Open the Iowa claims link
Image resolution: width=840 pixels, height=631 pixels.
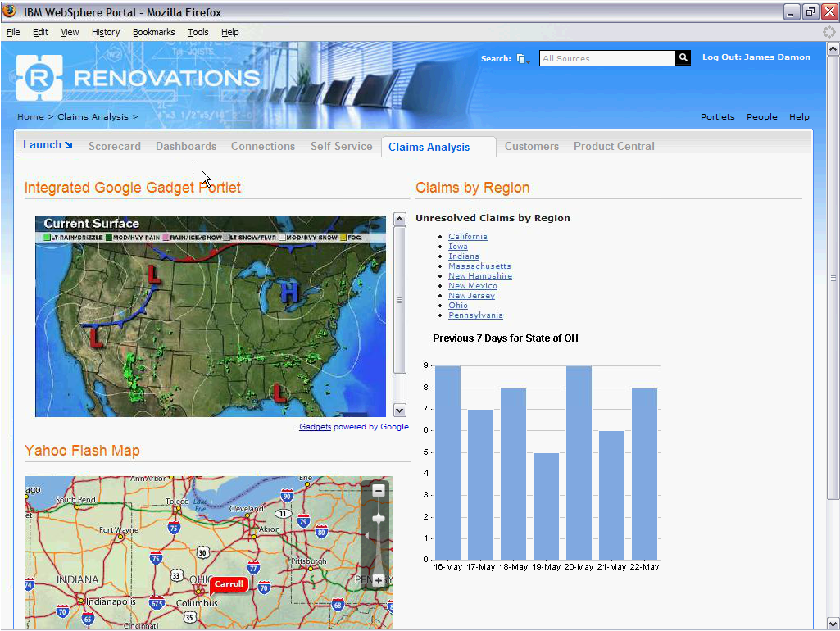tap(458, 247)
